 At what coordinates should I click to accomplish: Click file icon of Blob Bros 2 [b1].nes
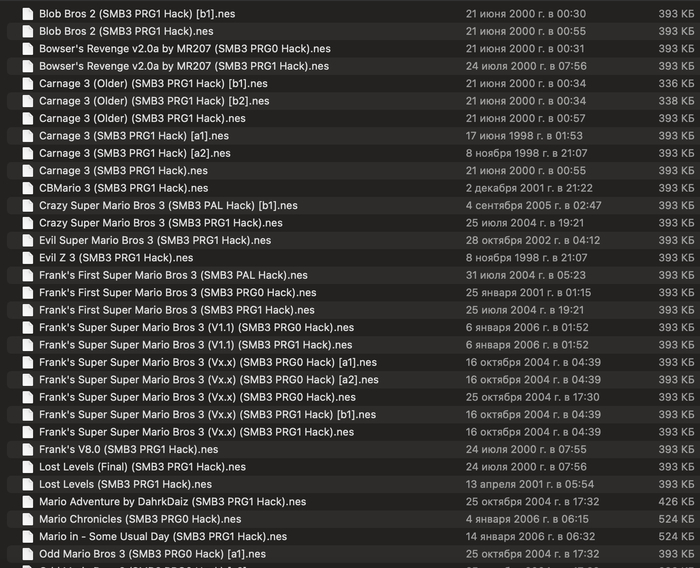(x=28, y=14)
